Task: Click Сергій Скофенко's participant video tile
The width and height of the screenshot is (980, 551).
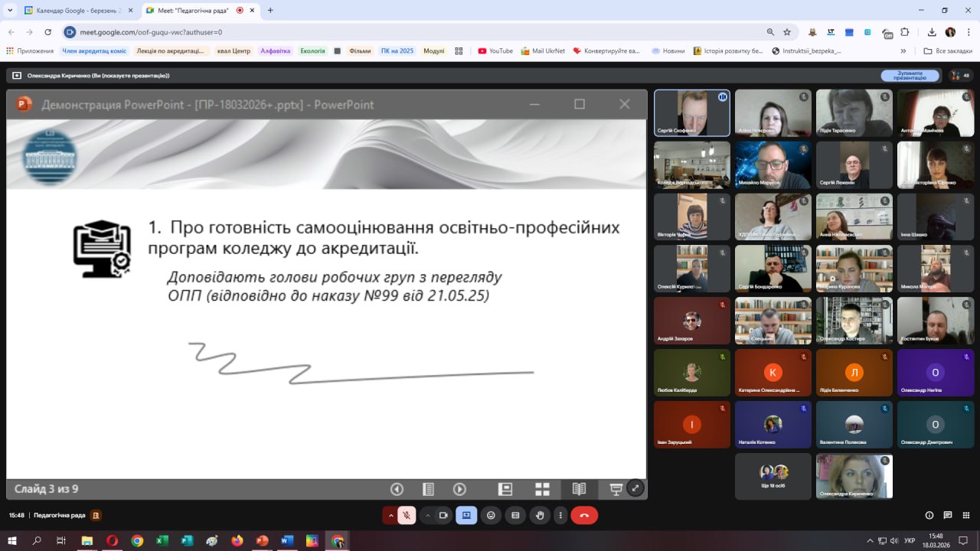Action: coord(691,112)
